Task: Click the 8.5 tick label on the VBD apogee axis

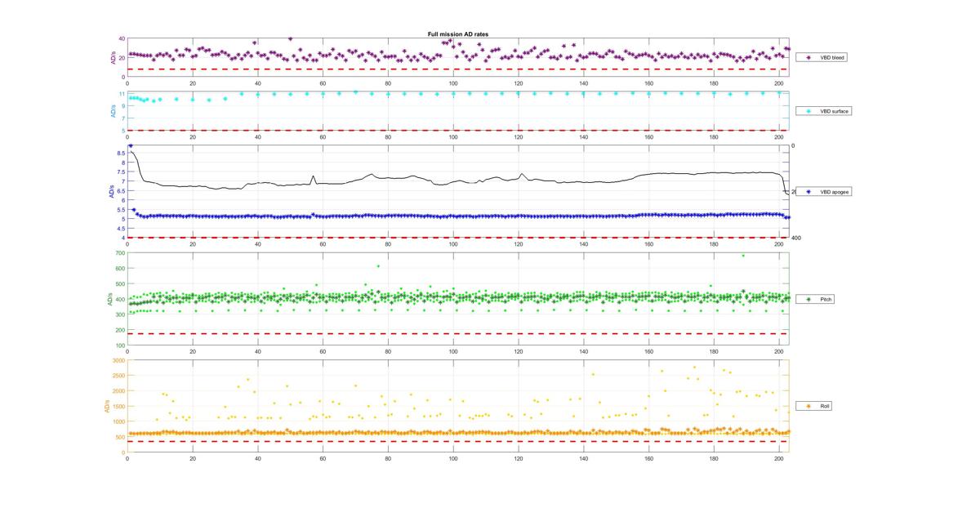Action: click(121, 154)
